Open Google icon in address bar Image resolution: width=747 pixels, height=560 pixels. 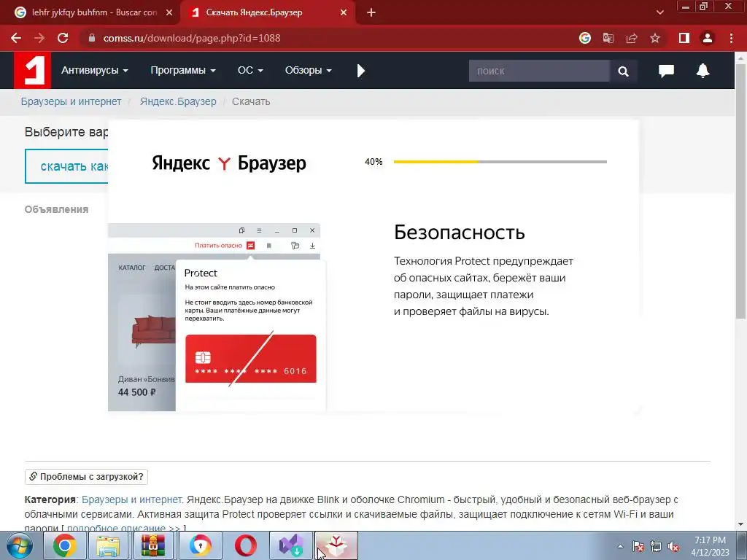point(584,38)
